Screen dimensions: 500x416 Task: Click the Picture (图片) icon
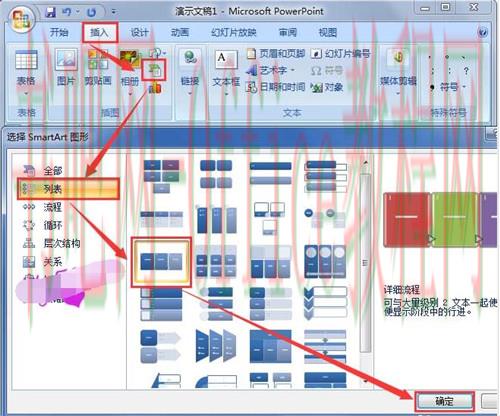pyautogui.click(x=66, y=59)
